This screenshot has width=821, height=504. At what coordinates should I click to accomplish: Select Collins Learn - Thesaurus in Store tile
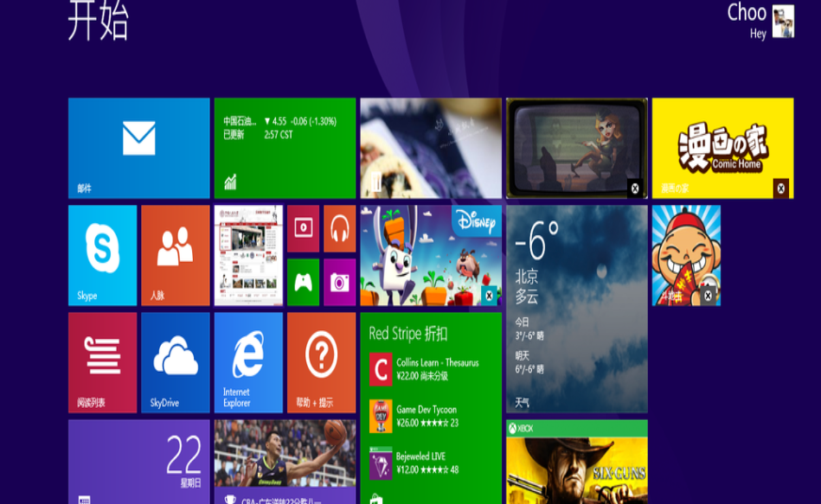tap(424, 369)
